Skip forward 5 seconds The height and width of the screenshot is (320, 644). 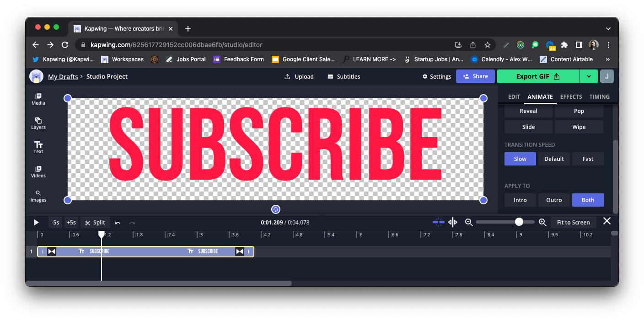click(x=71, y=223)
